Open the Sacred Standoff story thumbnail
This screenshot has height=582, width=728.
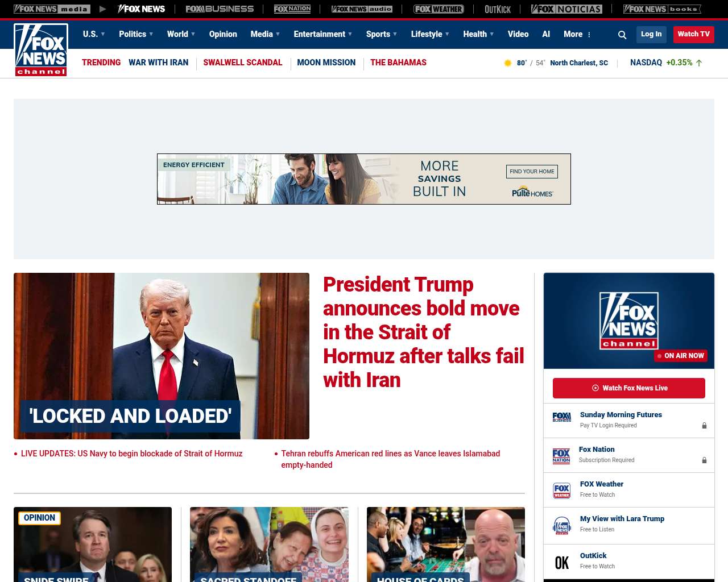(269, 544)
